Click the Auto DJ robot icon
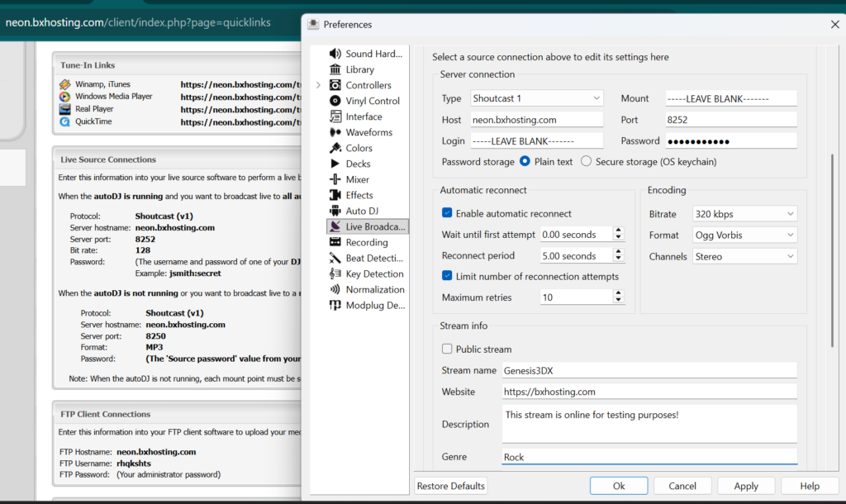The height and width of the screenshot is (504, 846). 335,211
